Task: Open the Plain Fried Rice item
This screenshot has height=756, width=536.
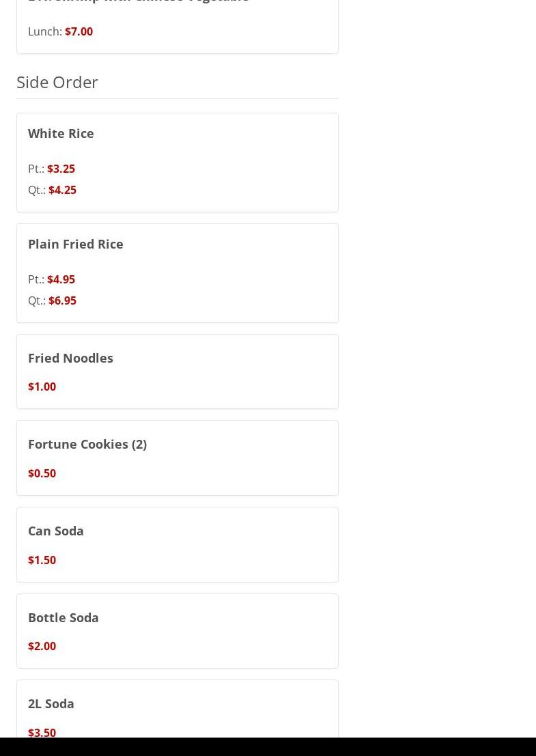Action: [x=75, y=244]
